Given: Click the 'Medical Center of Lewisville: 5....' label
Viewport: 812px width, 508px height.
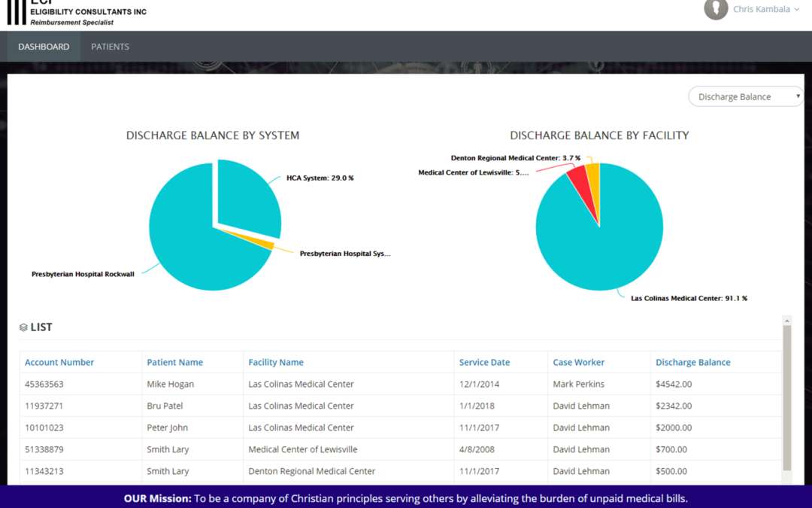Looking at the screenshot, I should coord(474,172).
